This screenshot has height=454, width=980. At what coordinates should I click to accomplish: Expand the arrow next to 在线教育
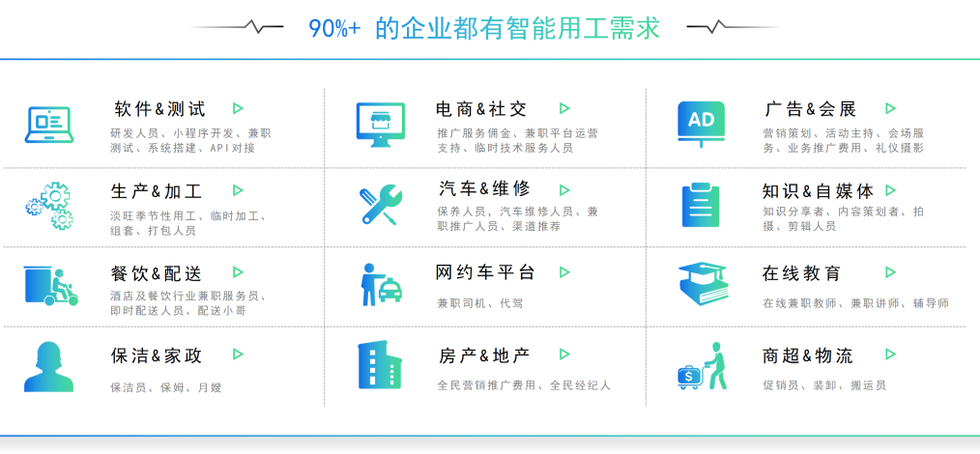pos(890,272)
